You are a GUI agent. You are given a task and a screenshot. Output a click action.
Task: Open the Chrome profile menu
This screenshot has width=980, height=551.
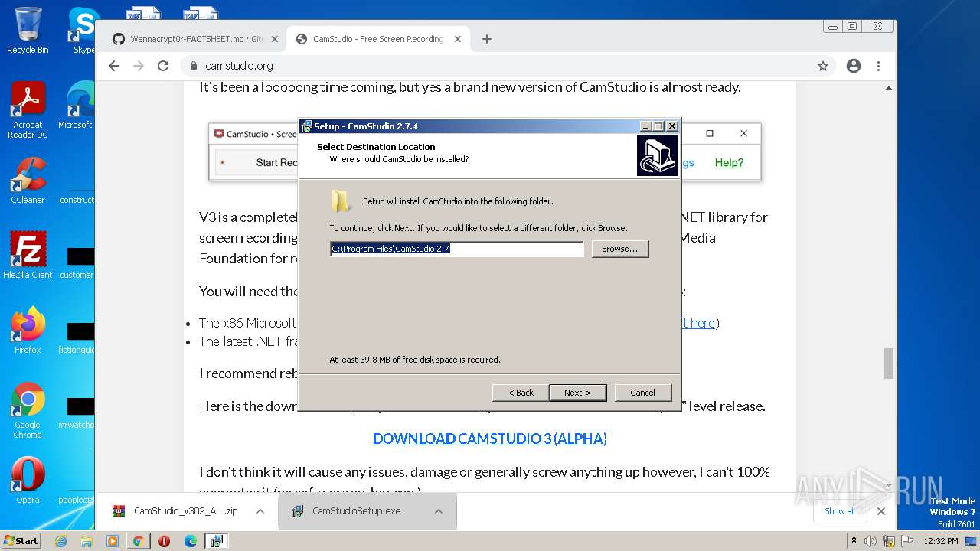click(x=854, y=66)
